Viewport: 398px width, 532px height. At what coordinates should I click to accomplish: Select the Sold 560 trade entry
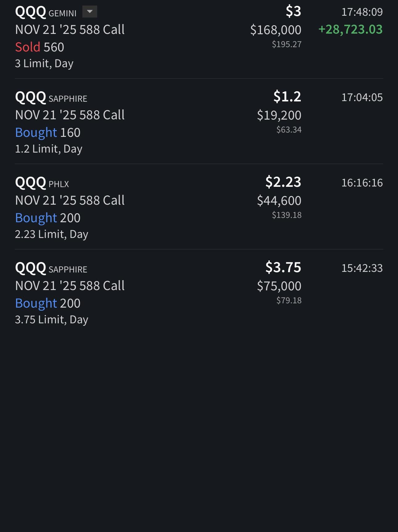(39, 47)
